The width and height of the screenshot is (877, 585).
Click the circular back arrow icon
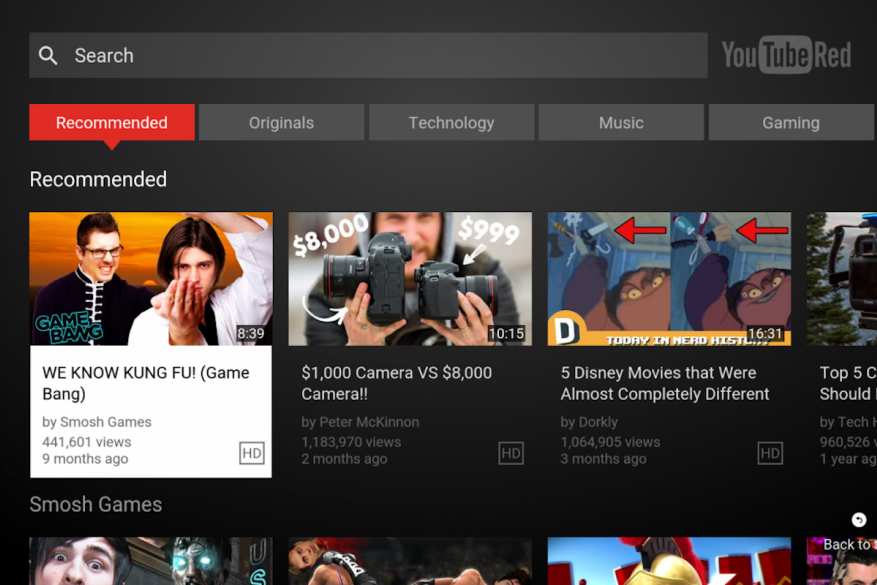tap(859, 520)
